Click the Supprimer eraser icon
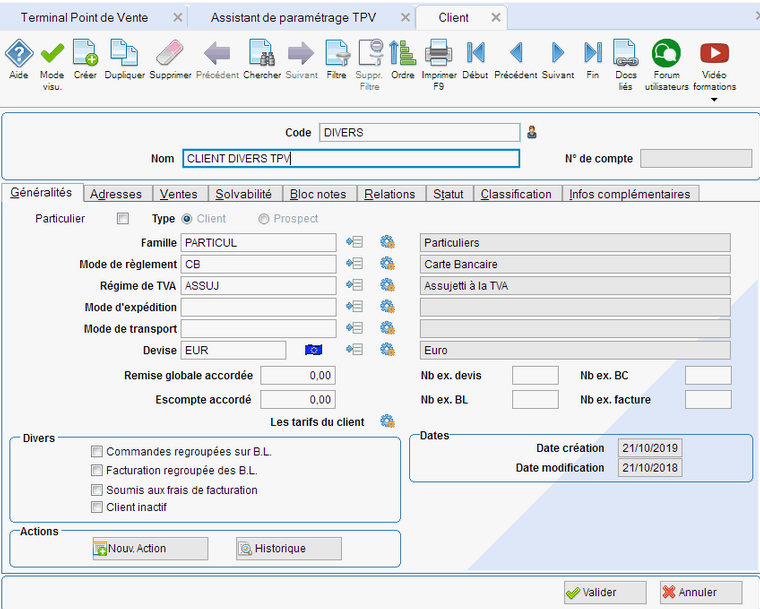 tap(170, 53)
